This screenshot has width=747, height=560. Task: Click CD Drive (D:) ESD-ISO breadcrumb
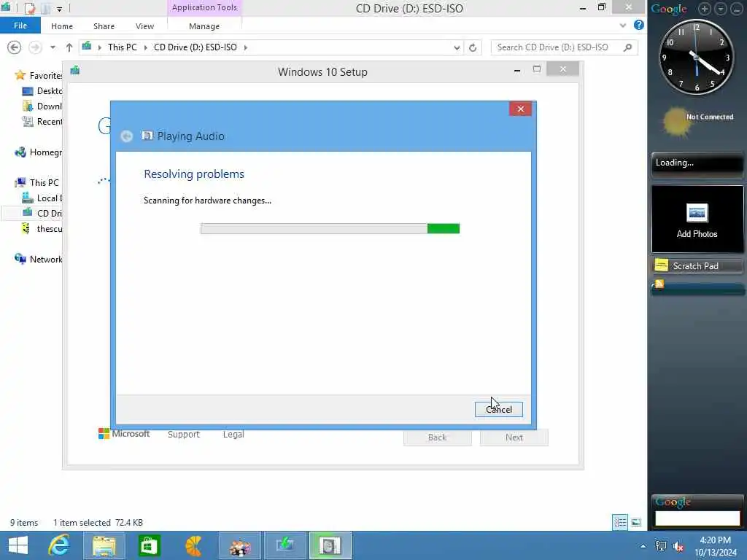point(196,47)
